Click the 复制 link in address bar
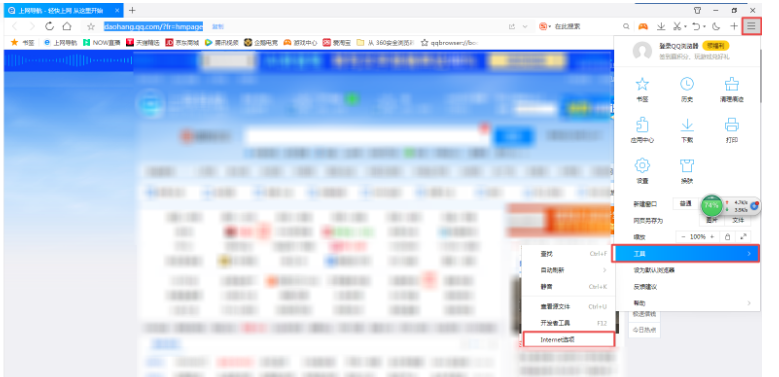The image size is (779, 377). point(218,27)
